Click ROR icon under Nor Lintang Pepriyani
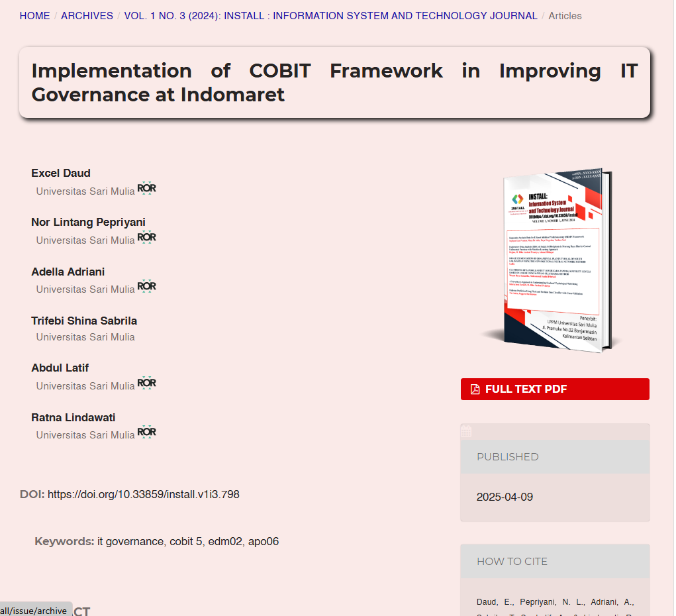Screen dimensions: 676x616 [x=146, y=238]
